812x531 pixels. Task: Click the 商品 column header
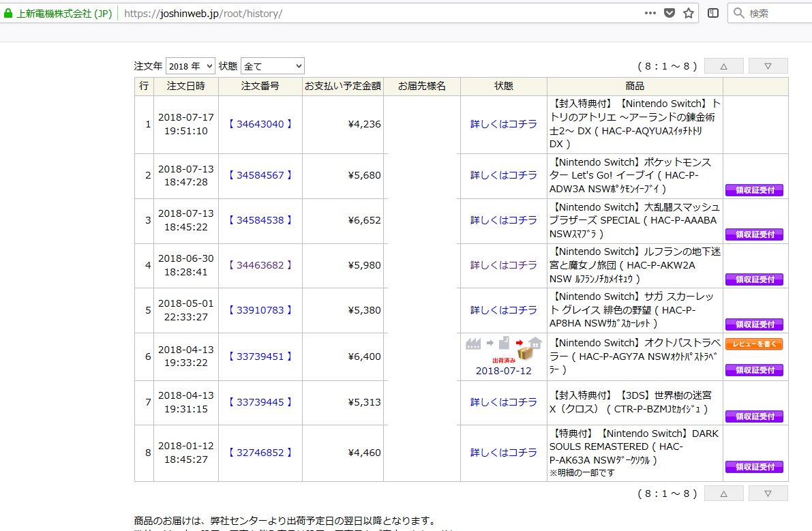pos(635,87)
